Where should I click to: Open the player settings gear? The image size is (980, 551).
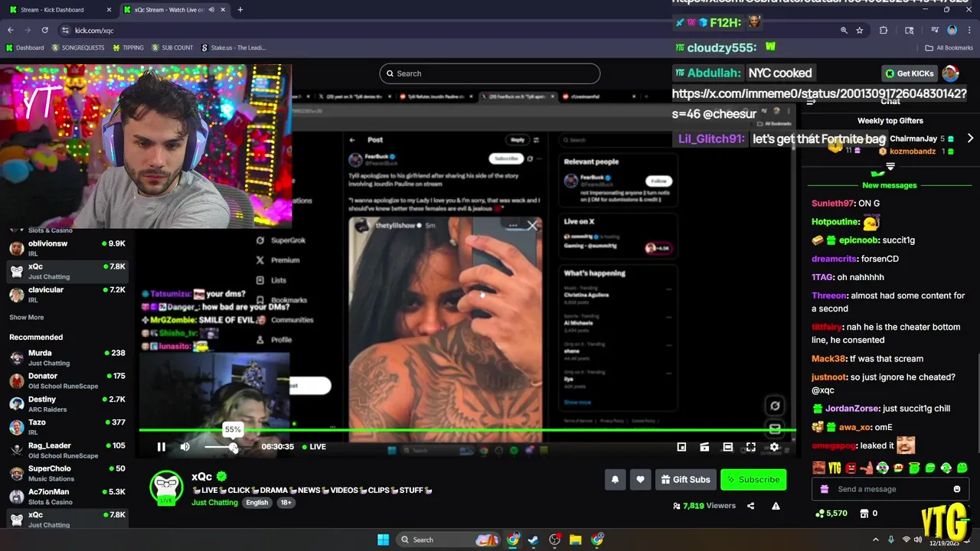(x=774, y=447)
